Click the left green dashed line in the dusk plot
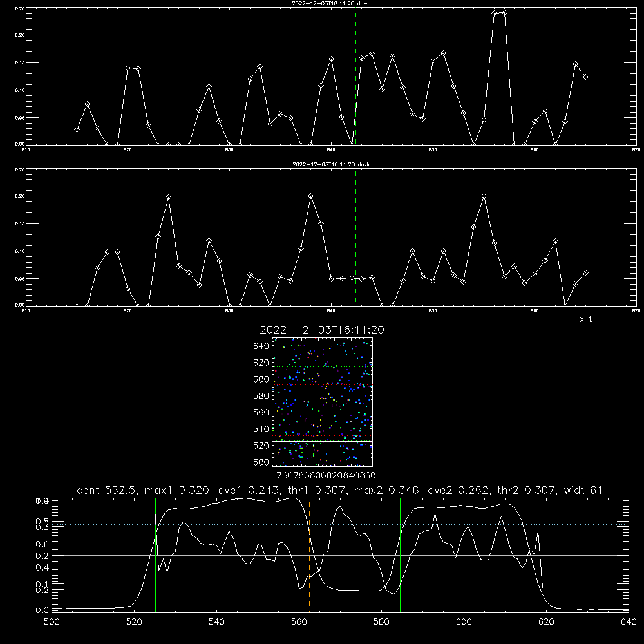Image resolution: width=644 pixels, height=644 pixels. click(x=205, y=237)
